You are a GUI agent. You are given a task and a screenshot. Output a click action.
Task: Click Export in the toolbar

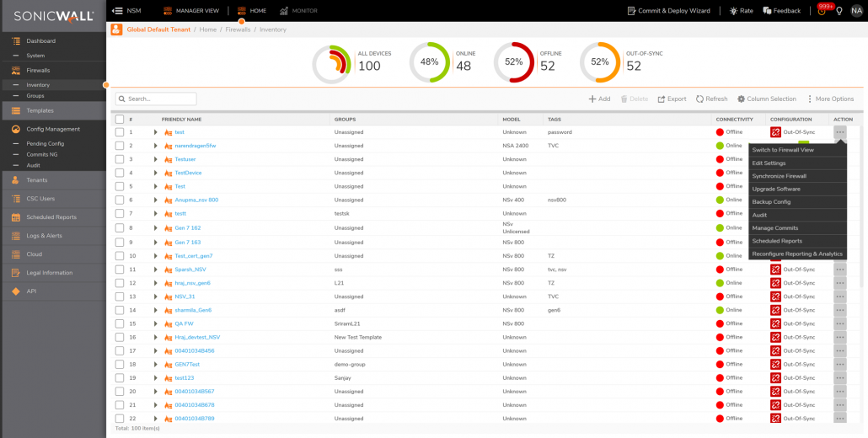(672, 99)
